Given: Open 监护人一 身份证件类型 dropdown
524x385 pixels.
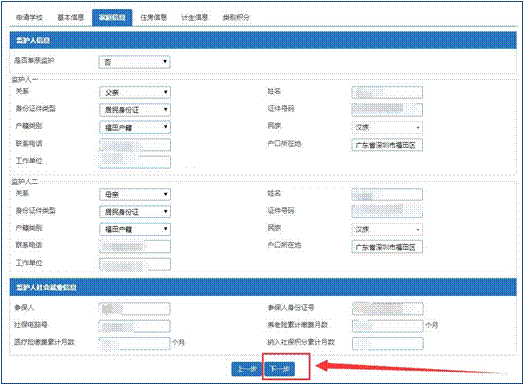Looking at the screenshot, I should [x=135, y=110].
